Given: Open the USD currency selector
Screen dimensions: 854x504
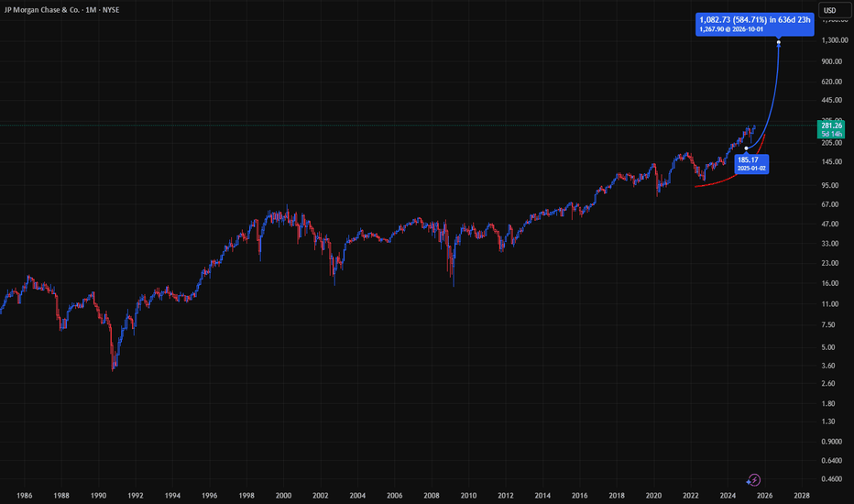Looking at the screenshot, I should coord(835,10).
